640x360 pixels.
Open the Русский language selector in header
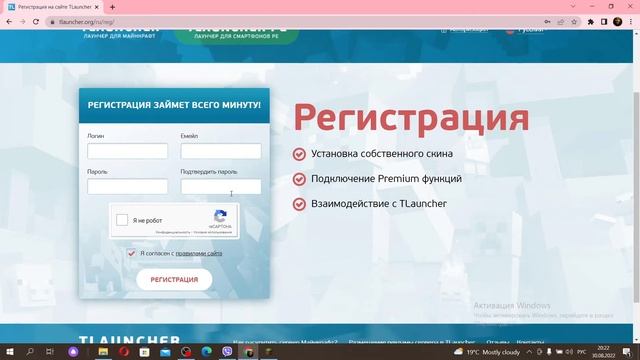(526, 30)
